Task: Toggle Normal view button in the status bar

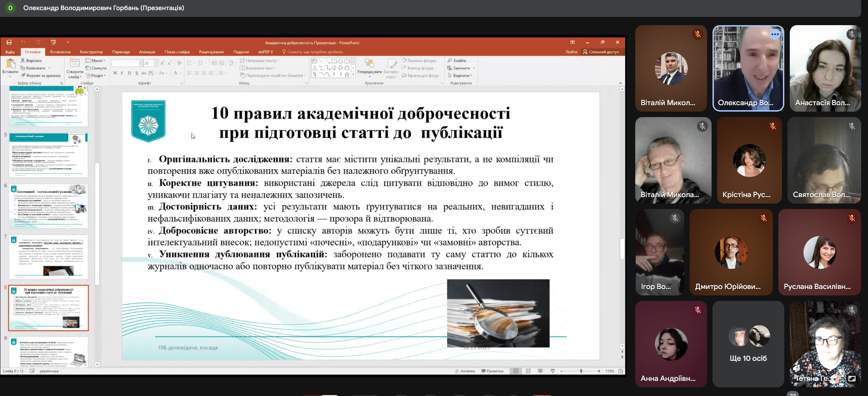Action: 516,371
